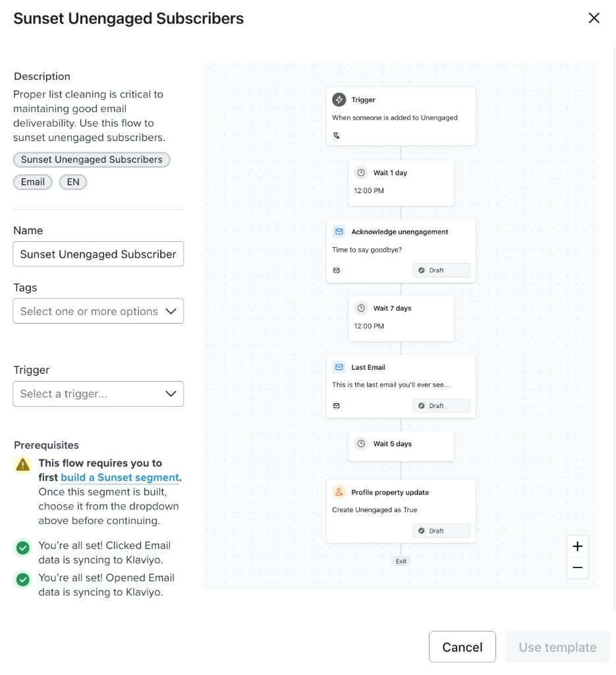Open the Tags dropdown
Screen dimensions: 616x675
click(x=98, y=311)
